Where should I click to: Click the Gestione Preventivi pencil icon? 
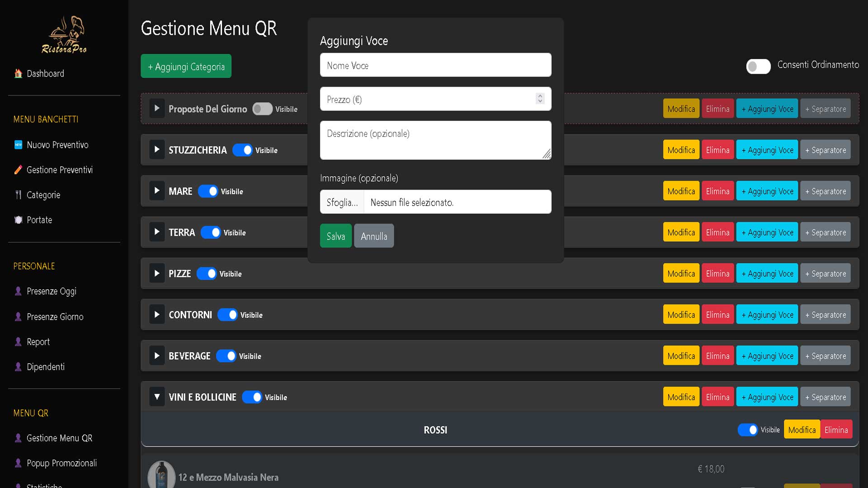tap(18, 170)
